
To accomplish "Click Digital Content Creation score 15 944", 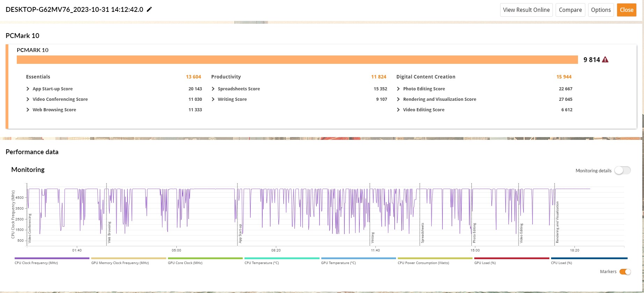I will click(x=564, y=77).
